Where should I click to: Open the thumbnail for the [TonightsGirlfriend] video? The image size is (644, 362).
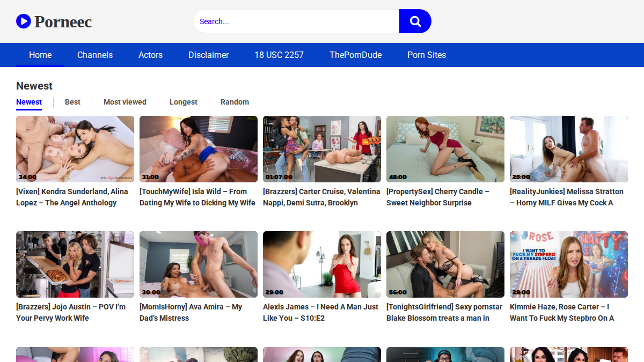click(445, 264)
